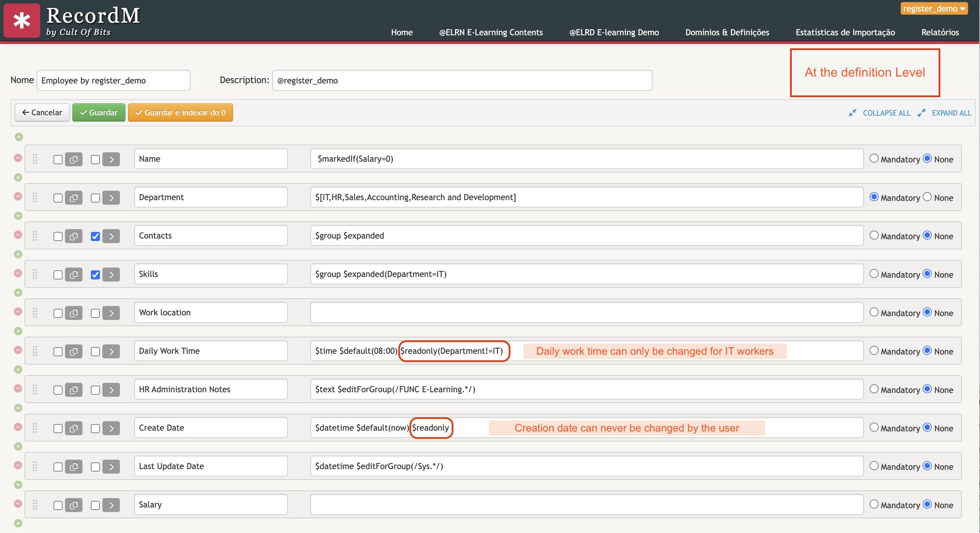The image size is (980, 533).
Task: Click the drag handle of the Skills row
Action: (x=35, y=274)
